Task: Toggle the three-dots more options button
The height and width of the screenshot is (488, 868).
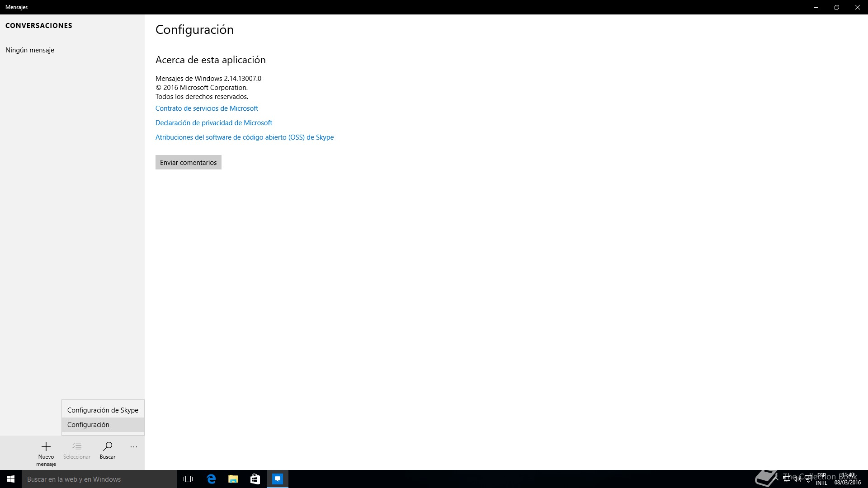Action: pos(134,447)
